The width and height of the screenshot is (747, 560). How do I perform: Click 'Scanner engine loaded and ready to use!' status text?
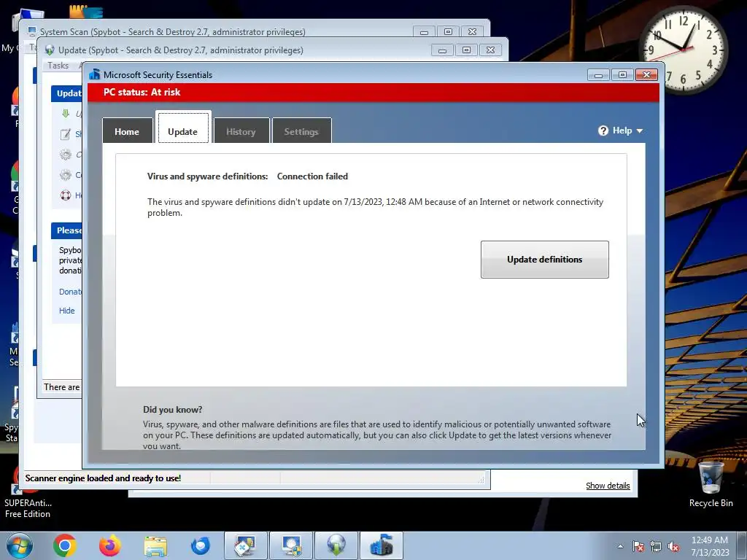(x=103, y=478)
